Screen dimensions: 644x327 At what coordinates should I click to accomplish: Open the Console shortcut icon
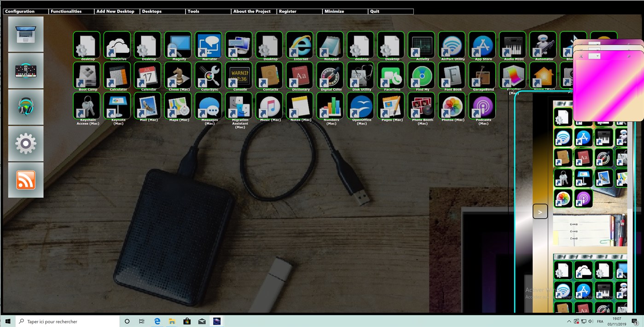pos(239,75)
